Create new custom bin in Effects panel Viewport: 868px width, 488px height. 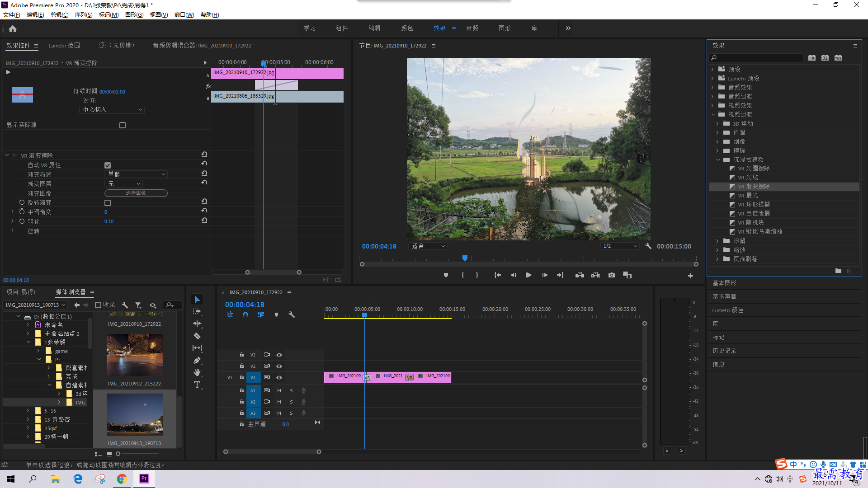pyautogui.click(x=838, y=271)
